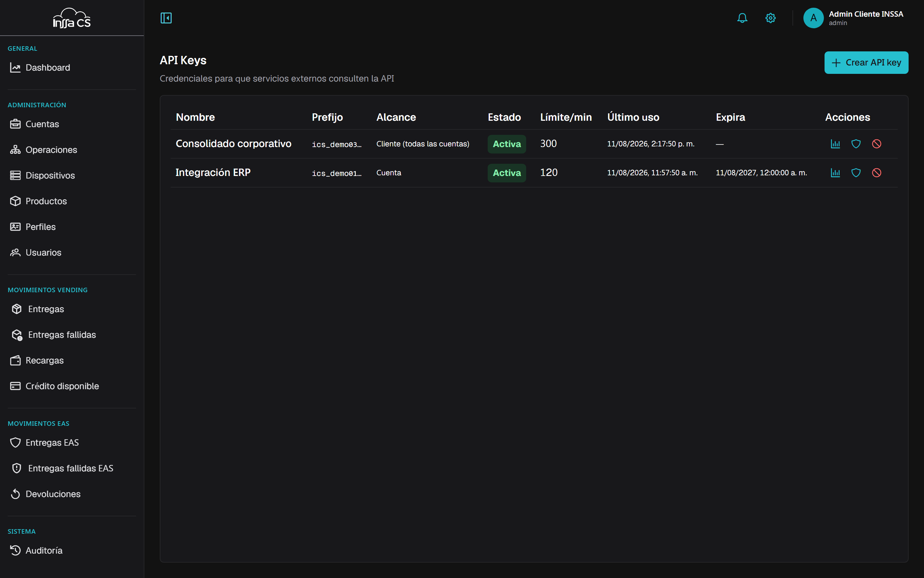
Task: Click the Usuarios people icon
Action: point(15,252)
